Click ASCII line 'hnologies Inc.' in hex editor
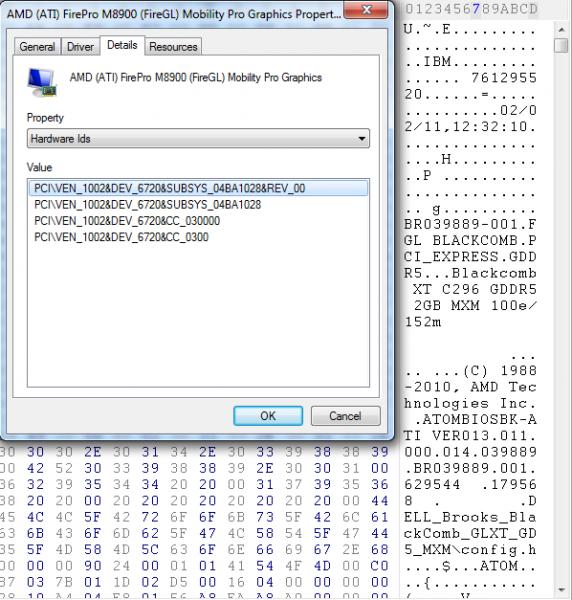This screenshot has height=600, width=572. [470, 403]
